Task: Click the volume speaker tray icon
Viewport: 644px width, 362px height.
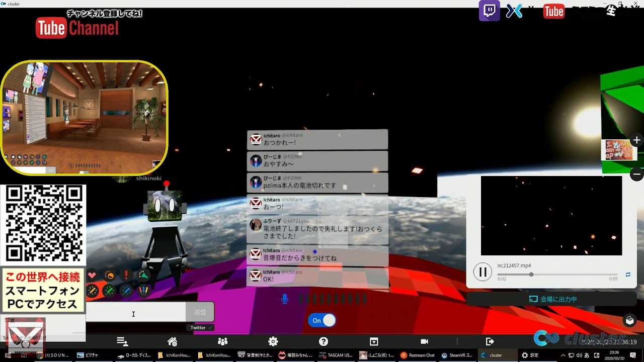Action: click(x=580, y=355)
